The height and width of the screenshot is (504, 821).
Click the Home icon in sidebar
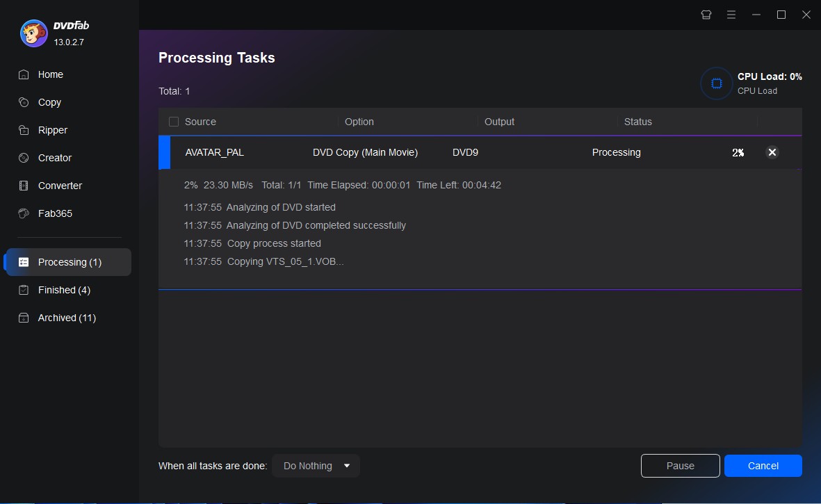tap(24, 74)
